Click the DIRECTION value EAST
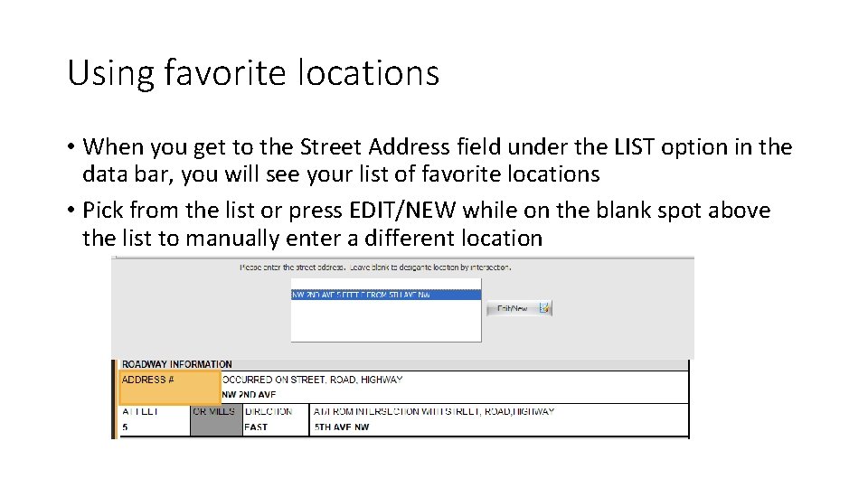This screenshot has width=868, height=488. click(x=256, y=427)
